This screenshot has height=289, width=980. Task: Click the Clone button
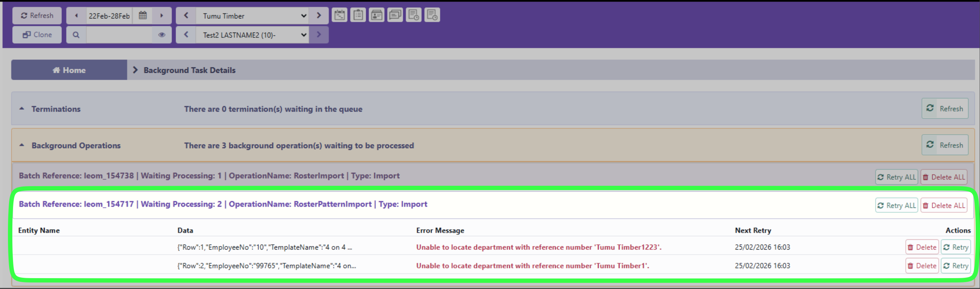37,35
